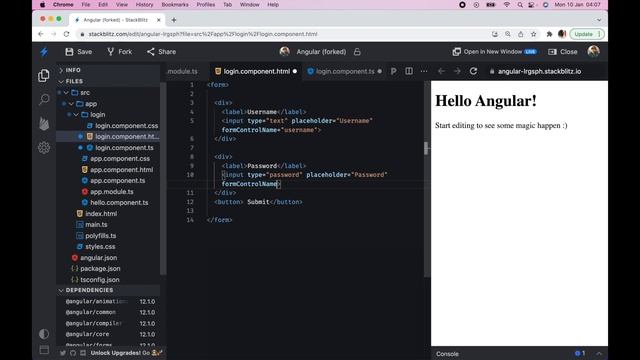Click the StackBlitz lightning logo
The height and width of the screenshot is (360, 640).
point(44,52)
